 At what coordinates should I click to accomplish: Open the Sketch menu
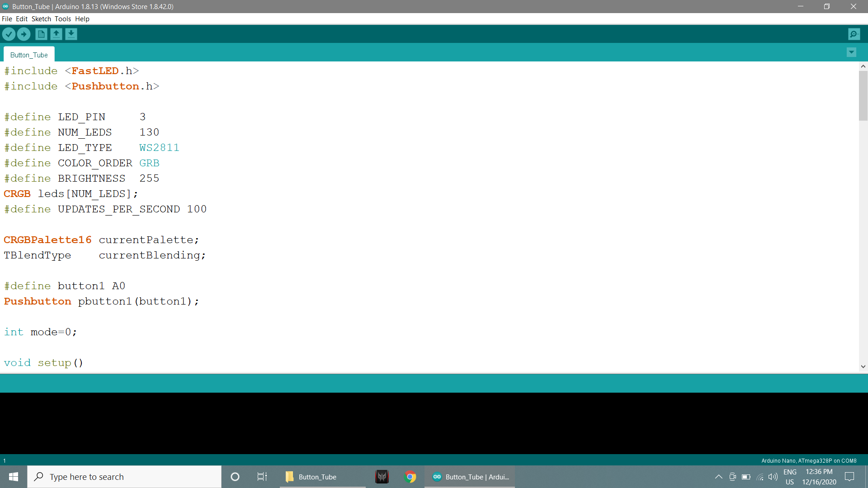coord(41,19)
